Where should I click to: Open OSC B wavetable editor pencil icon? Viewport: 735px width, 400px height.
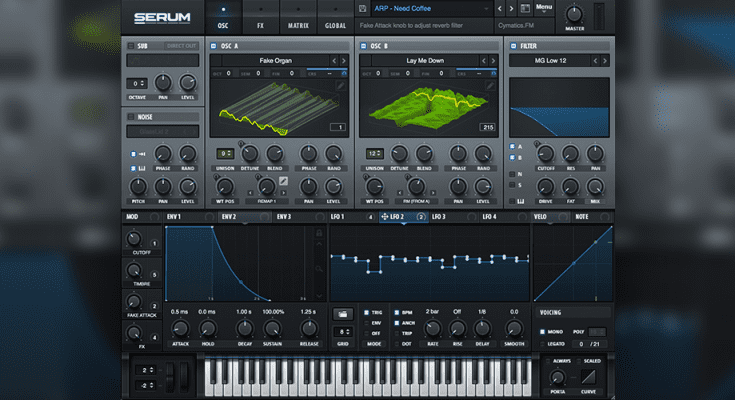point(490,85)
